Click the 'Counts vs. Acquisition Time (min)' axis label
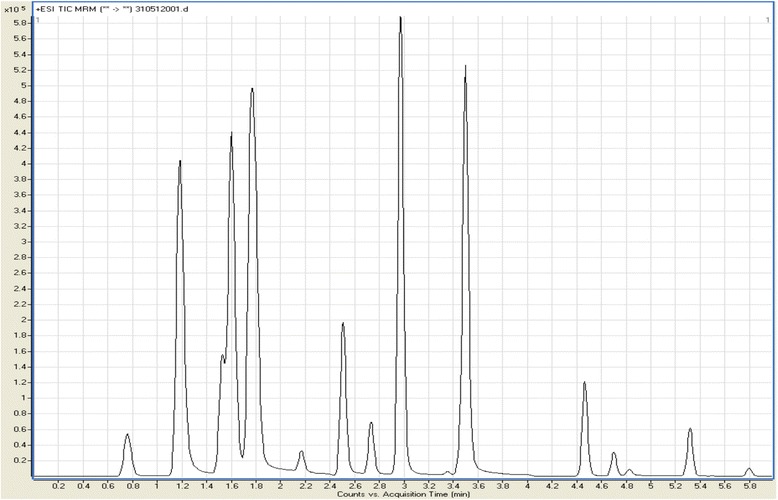Viewport: 778px width, 500px height. [x=403, y=494]
